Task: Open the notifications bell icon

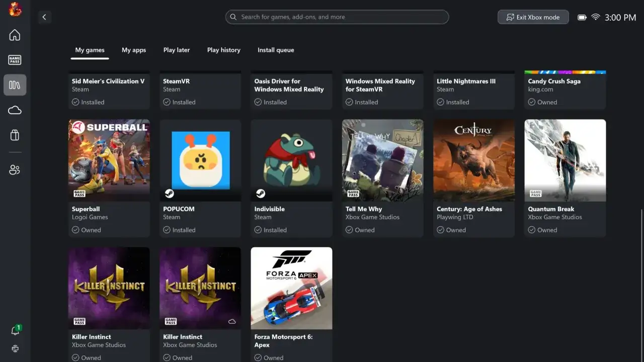Action: pos(15,330)
